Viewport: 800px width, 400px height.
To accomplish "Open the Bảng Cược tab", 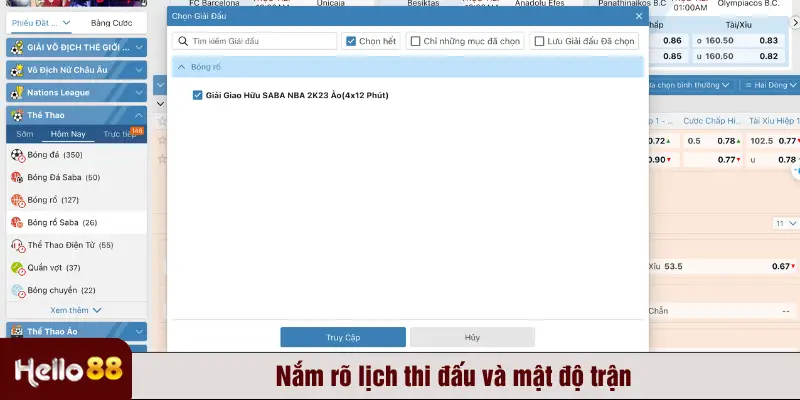I will click(x=111, y=23).
